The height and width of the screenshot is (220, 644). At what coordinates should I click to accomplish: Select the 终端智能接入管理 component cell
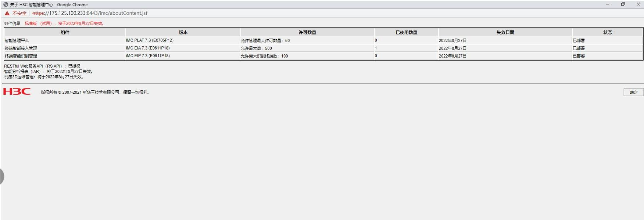pyautogui.click(x=65, y=48)
